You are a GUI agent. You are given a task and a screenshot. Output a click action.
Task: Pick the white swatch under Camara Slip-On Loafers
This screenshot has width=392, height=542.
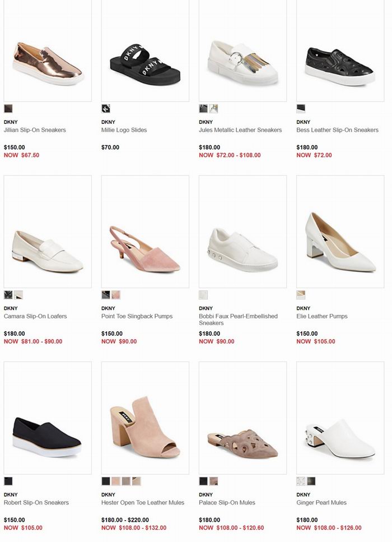tap(18, 294)
